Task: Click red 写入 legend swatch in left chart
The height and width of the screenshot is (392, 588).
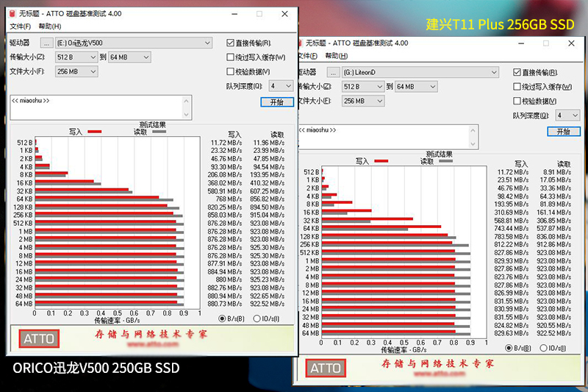Action: (95, 132)
